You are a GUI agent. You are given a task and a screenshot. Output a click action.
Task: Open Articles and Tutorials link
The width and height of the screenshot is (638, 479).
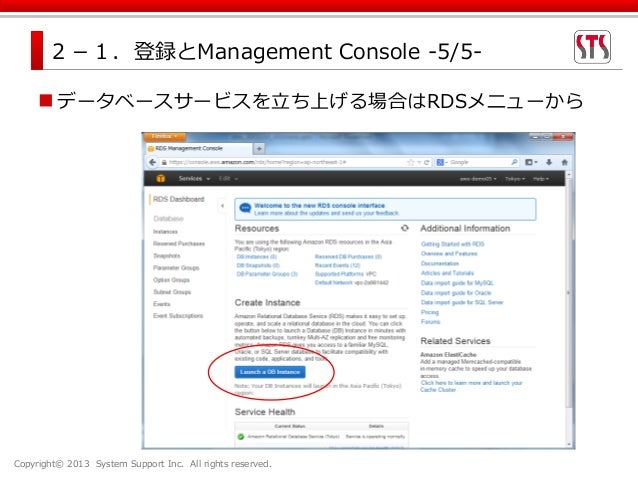[x=447, y=273]
